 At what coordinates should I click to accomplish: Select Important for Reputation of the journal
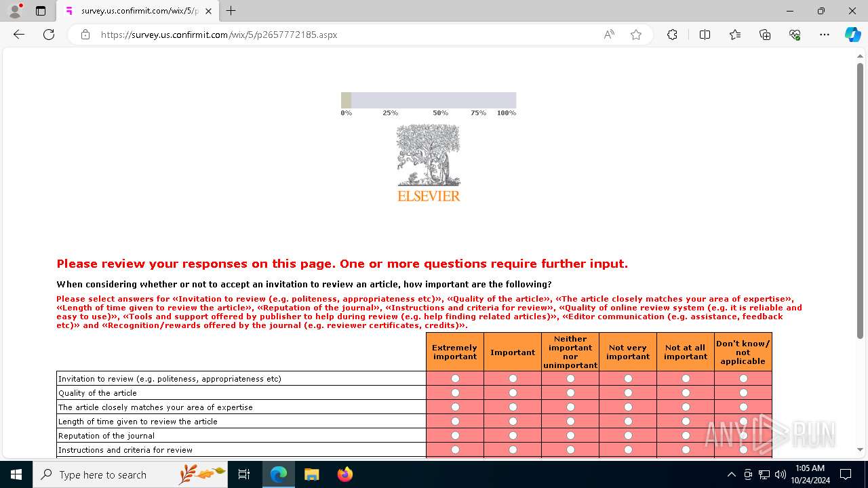(513, 436)
